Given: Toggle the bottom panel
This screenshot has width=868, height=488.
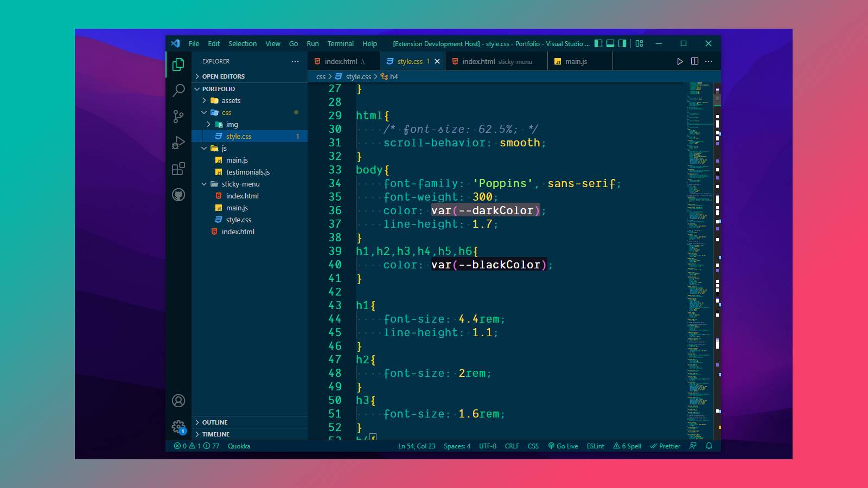Looking at the screenshot, I should [610, 43].
